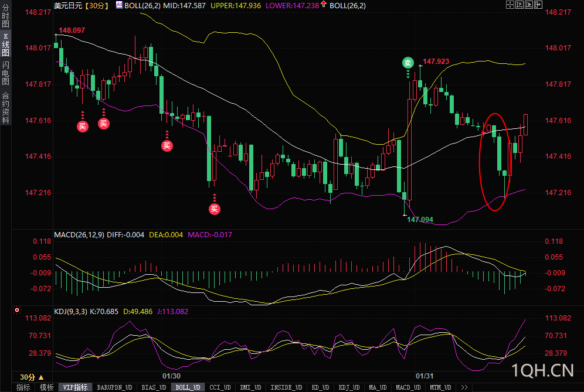Click the shrink chart axis icon
This screenshot has width=584, height=392.
[520, 5]
